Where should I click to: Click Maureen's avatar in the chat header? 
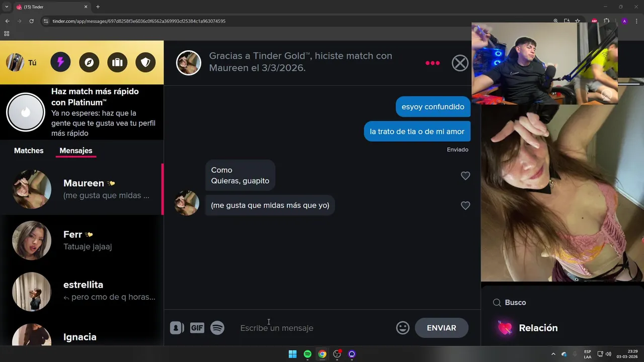tap(189, 63)
